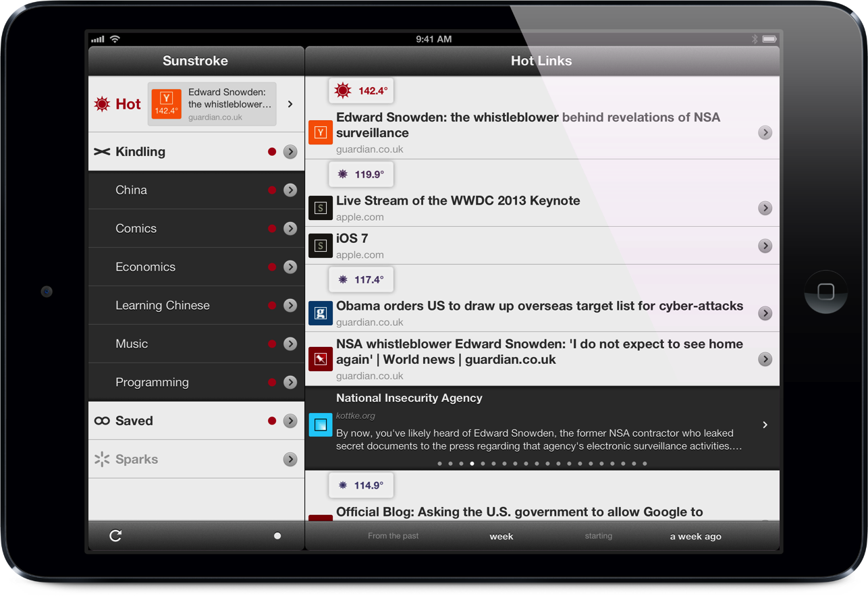Select the Comics feed
Image resolution: width=868 pixels, height=596 pixels.
(196, 229)
